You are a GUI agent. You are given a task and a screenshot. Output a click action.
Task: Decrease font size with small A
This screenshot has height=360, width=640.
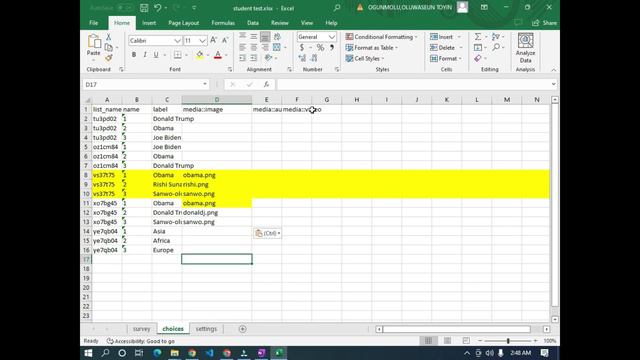coord(225,40)
